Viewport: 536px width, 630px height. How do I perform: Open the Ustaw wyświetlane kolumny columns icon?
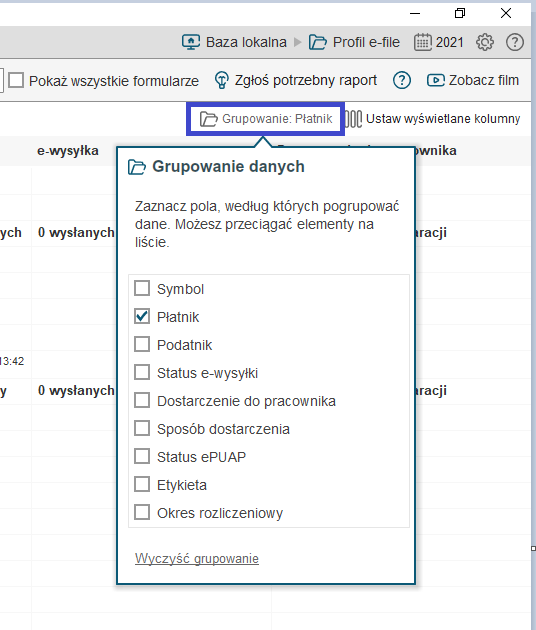coord(354,119)
